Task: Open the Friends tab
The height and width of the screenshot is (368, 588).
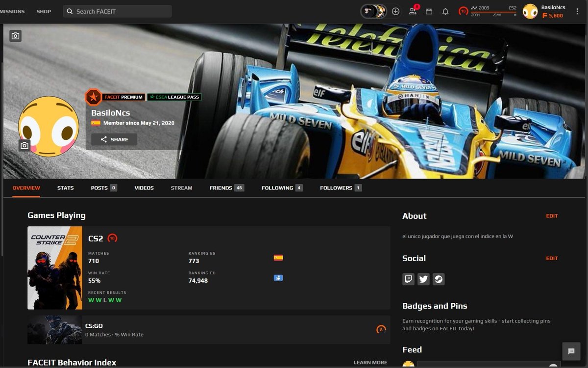Action: pos(227,188)
